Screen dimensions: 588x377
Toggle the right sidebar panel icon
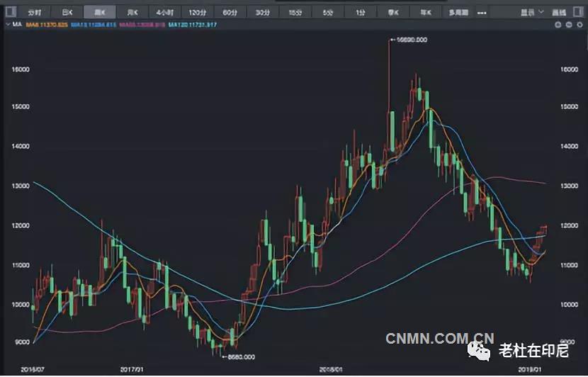[578, 13]
